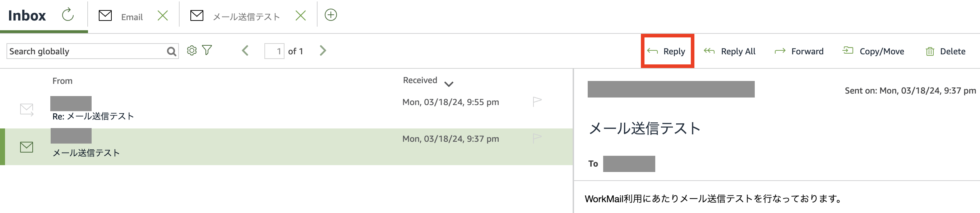Screen dimensions: 980x213
Task: Go to next page arrow
Action: [x=323, y=51]
